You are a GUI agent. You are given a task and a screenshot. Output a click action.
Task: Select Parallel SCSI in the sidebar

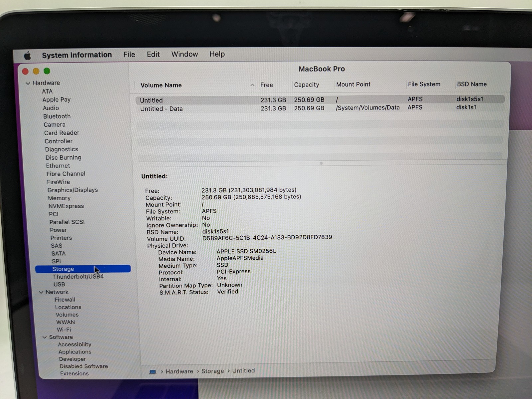point(67,222)
